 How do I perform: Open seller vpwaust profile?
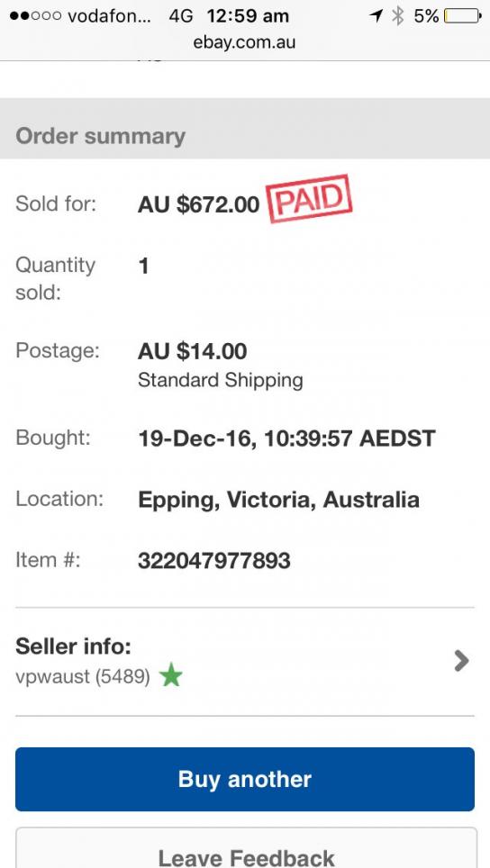[83, 677]
